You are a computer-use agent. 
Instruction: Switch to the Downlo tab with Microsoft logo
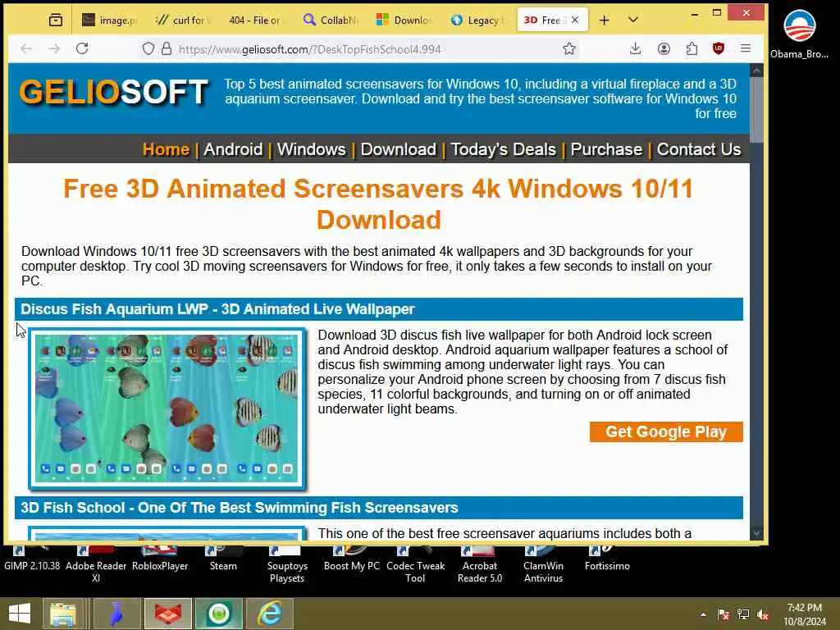click(x=403, y=21)
